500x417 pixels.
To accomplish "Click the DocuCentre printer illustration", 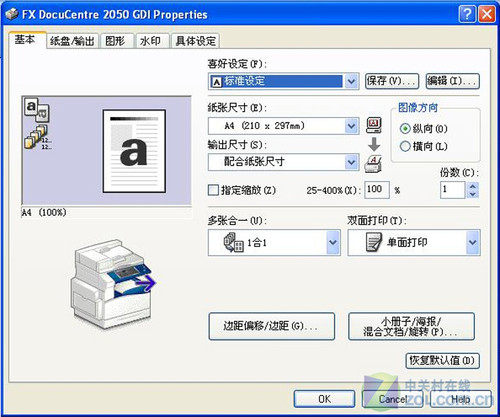I will 113,284.
